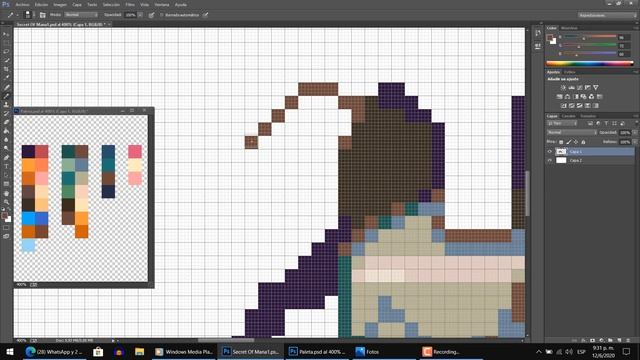The image size is (640, 360).
Task: Delete layer using the trash icon
Action: pos(628,340)
